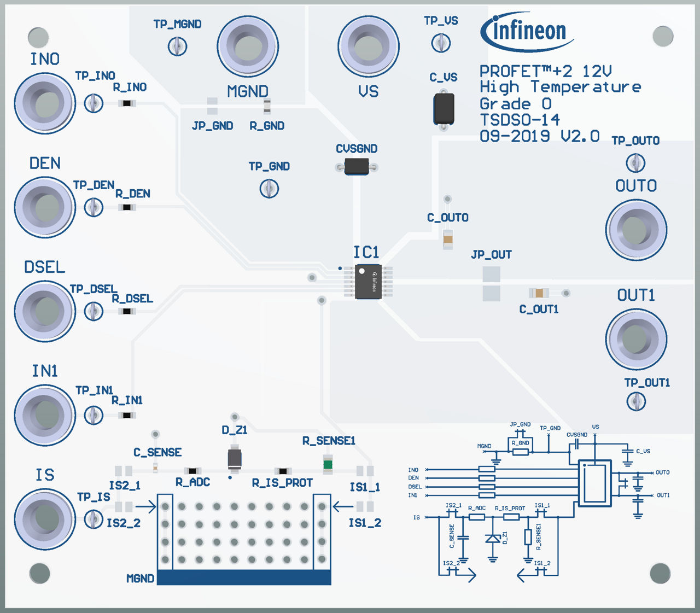Select the 'High Temperature' text line

[x=561, y=87]
